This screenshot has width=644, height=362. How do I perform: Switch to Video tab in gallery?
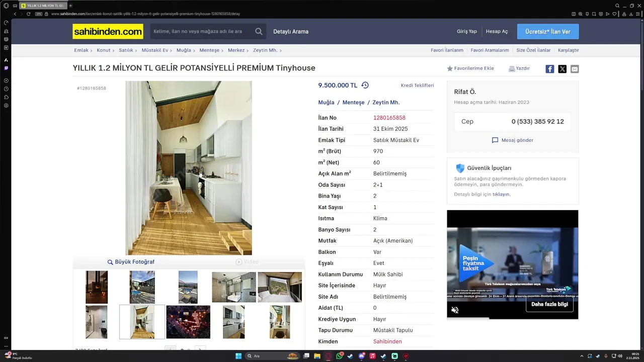247,262
